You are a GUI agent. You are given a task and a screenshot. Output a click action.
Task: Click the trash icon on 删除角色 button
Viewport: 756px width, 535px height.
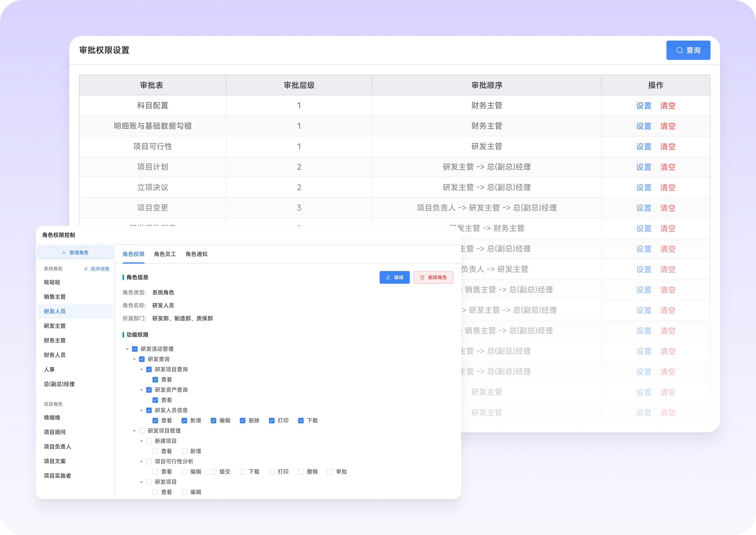click(x=422, y=277)
